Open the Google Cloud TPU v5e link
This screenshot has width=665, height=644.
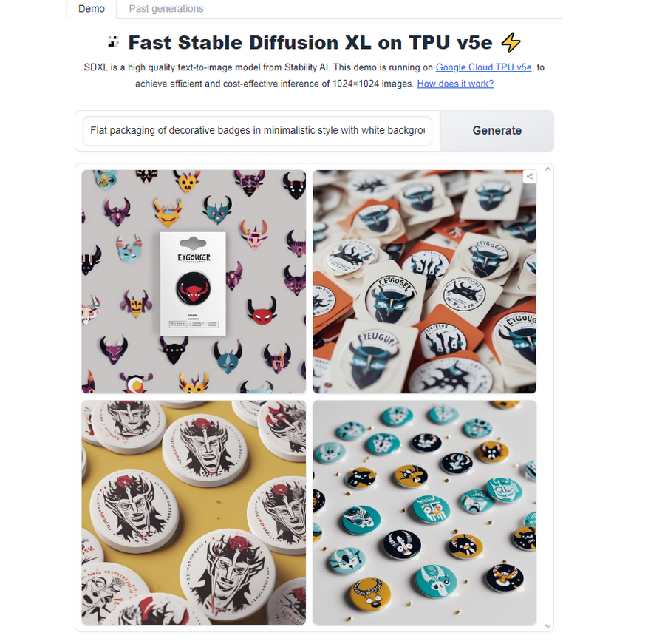point(483,67)
